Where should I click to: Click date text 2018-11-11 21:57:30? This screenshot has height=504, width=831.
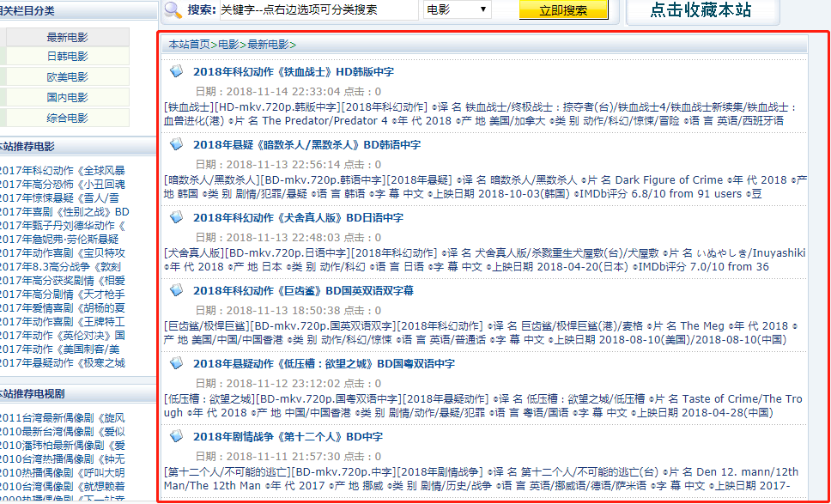[283, 458]
